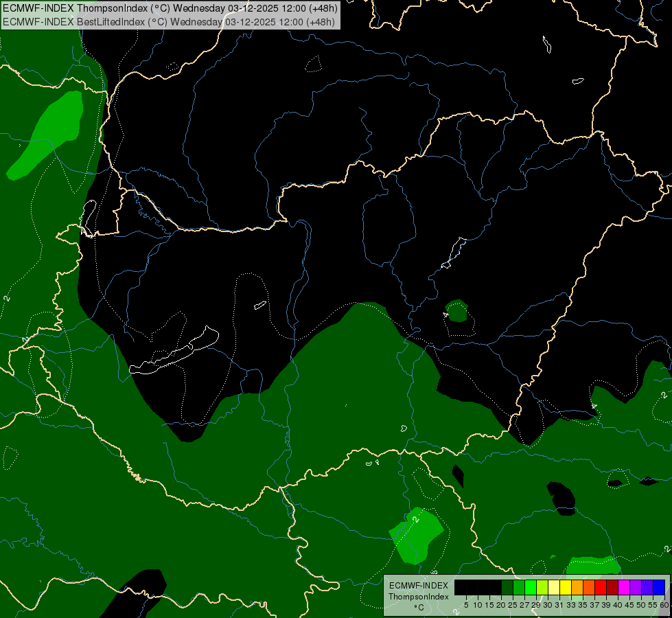Image resolution: width=672 pixels, height=618 pixels.
Task: Click the legend value label 20
Action: click(x=501, y=605)
